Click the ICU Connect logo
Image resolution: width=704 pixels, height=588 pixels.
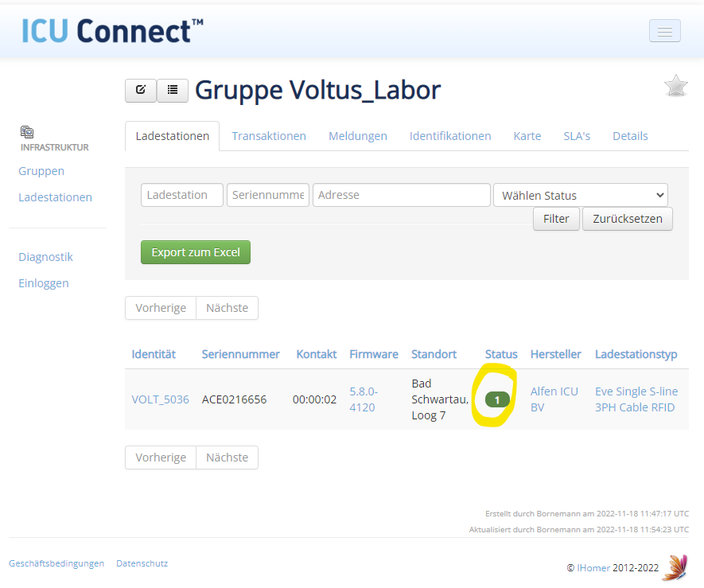[112, 31]
